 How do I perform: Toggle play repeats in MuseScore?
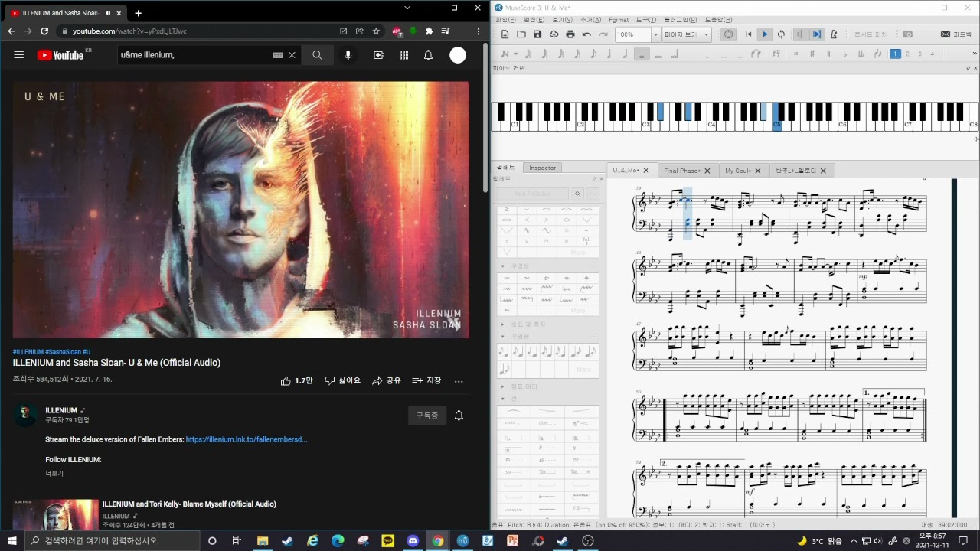point(800,34)
